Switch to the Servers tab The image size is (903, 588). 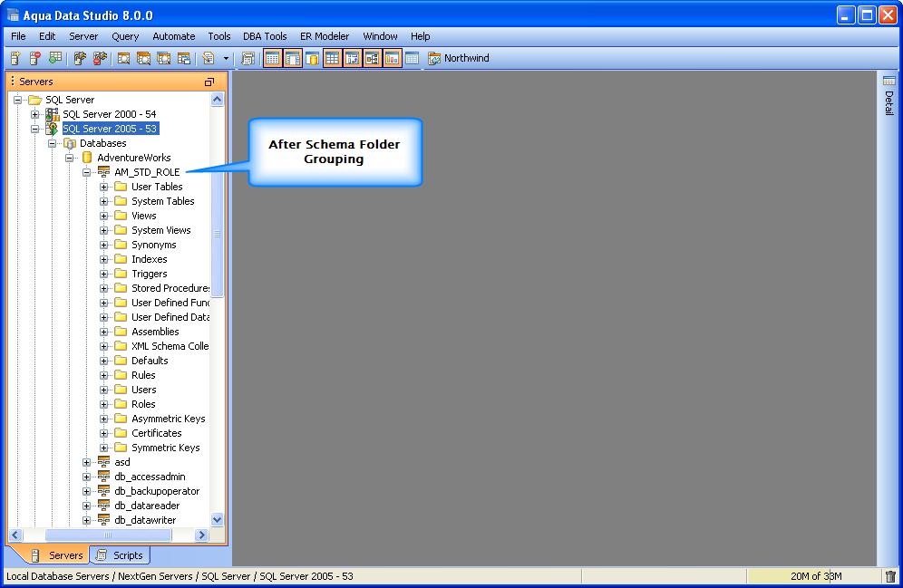coord(57,555)
